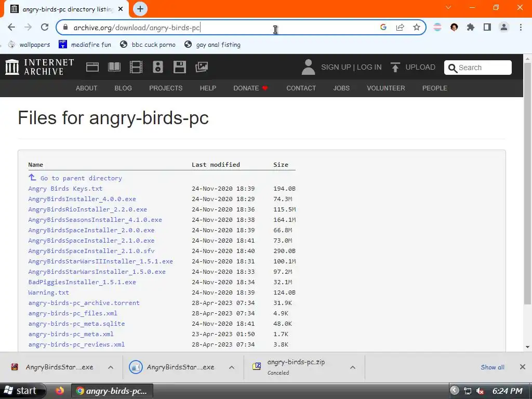The image size is (532, 399).
Task: Toggle the browser side panel icon
Action: coord(487,27)
